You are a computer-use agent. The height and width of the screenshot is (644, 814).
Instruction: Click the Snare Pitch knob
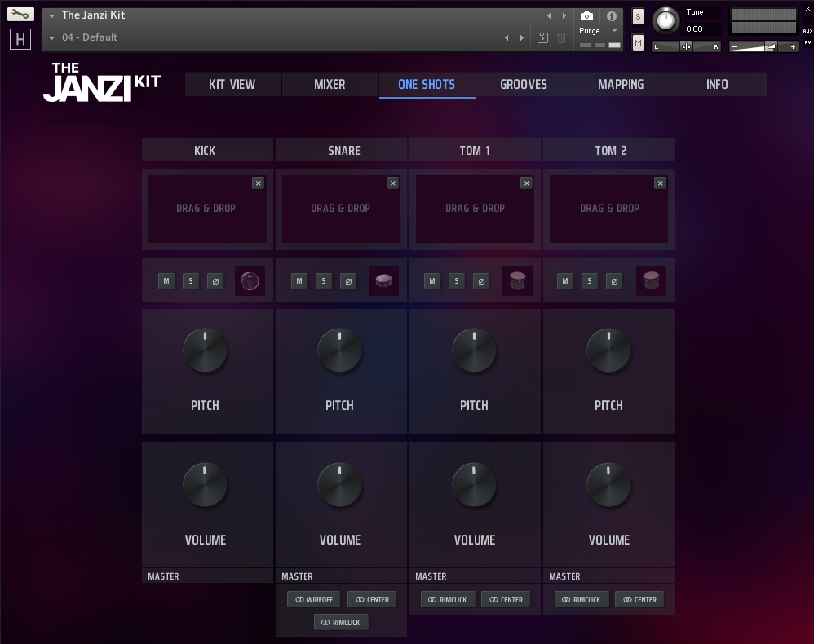pyautogui.click(x=339, y=351)
